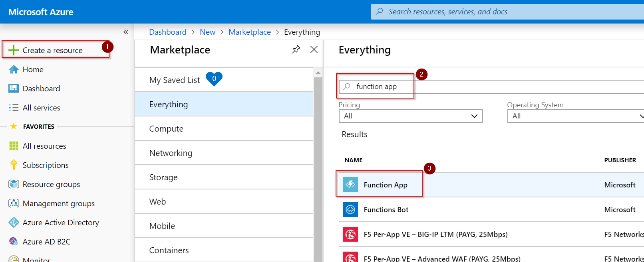Click the Dashboard icon in sidebar
Image resolution: width=644 pixels, height=262 pixels.
14,89
